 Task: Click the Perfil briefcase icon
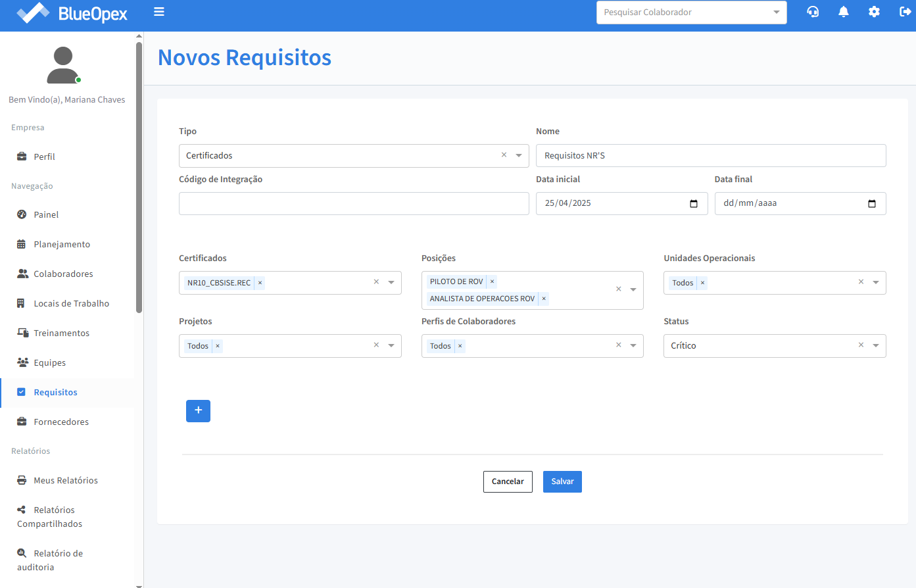[22, 157]
